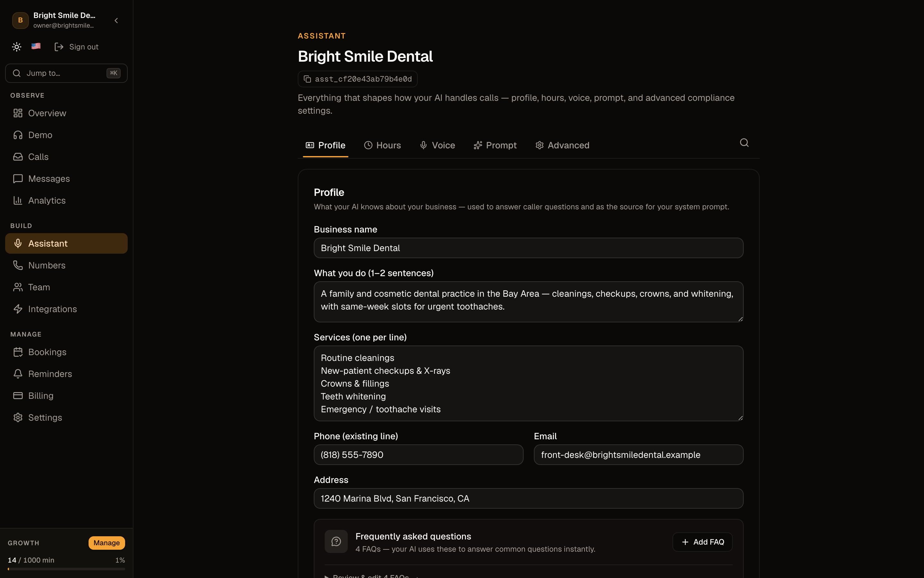
Task: Click the Manage plan button
Action: coord(107,543)
